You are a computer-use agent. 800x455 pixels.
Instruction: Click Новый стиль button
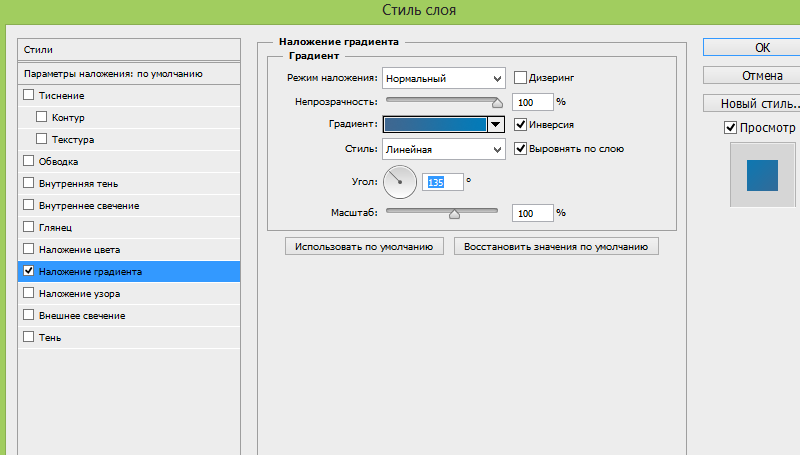point(751,104)
